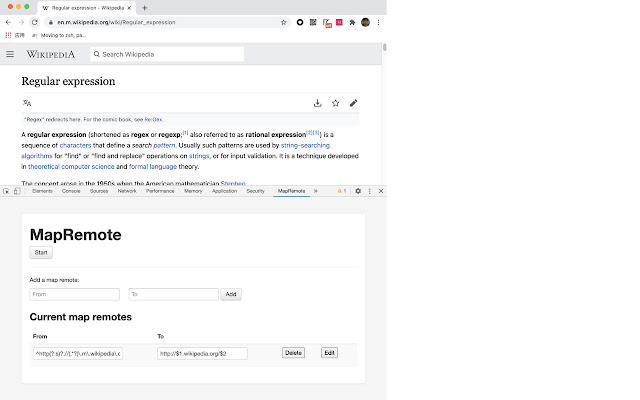Click the site lock icon in address bar
The height and width of the screenshot is (400, 640).
51,22
